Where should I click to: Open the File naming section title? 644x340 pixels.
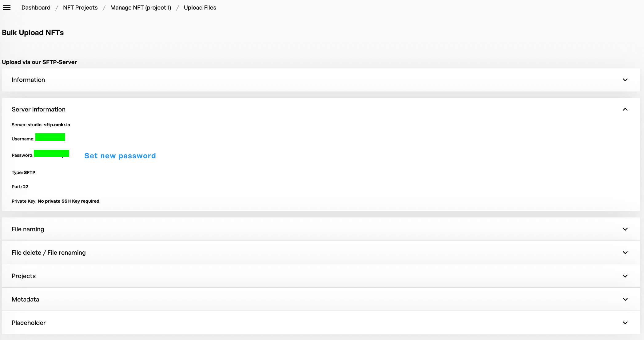pyautogui.click(x=28, y=229)
